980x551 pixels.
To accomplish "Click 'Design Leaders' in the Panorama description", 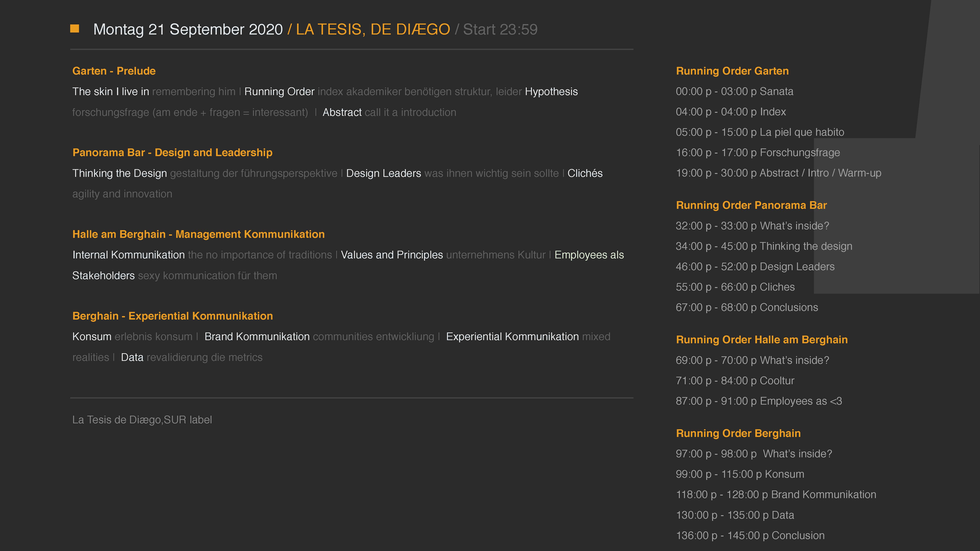I will pyautogui.click(x=383, y=173).
